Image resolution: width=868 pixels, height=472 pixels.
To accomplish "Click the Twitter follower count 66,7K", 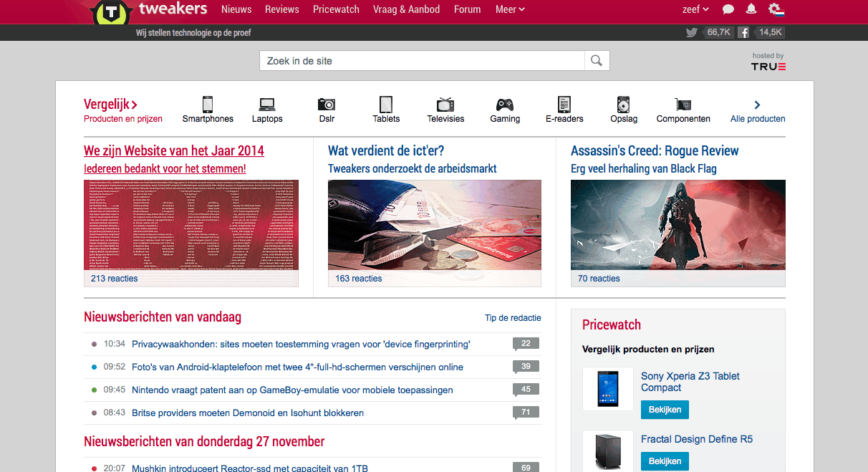I will point(718,32).
